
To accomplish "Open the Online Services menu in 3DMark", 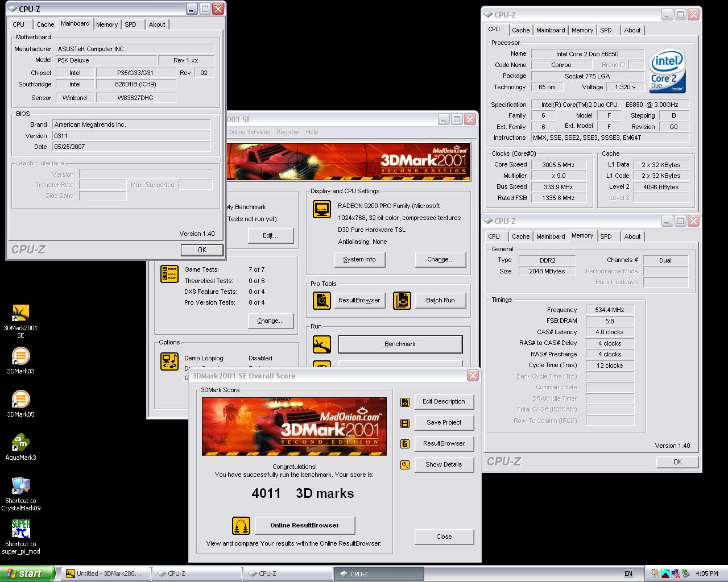I will tap(249, 132).
